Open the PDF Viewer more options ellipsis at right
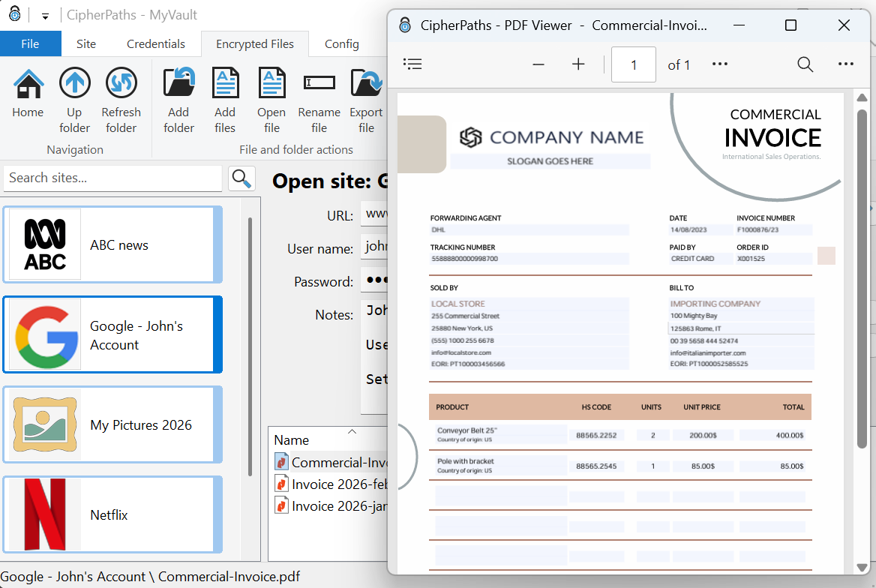The image size is (876, 588). (846, 64)
